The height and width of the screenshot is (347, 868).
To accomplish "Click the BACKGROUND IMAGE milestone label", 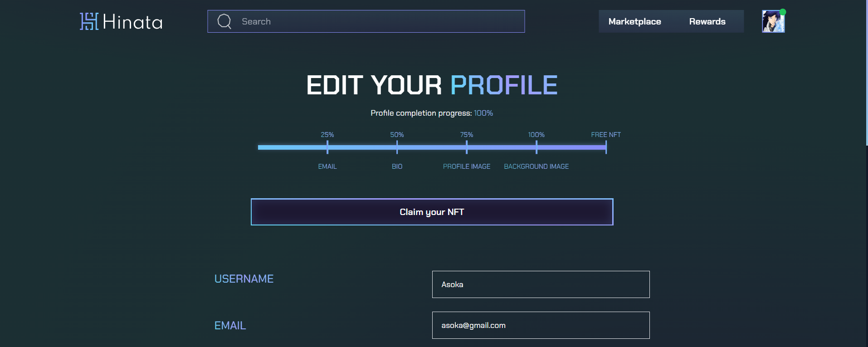I will pyautogui.click(x=536, y=166).
